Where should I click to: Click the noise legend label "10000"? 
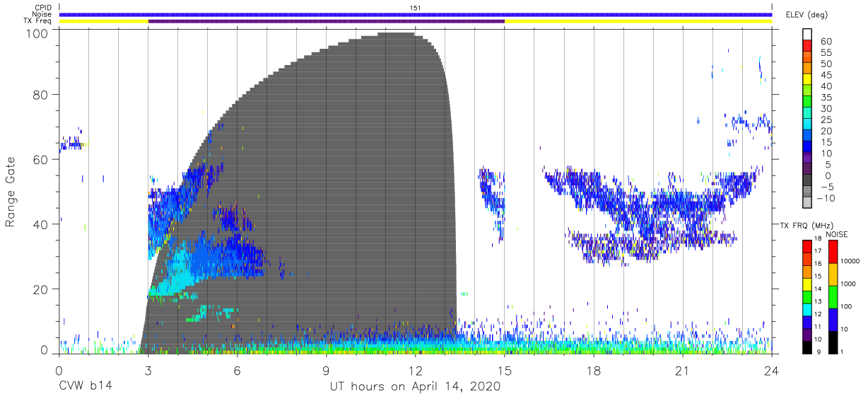[850, 262]
